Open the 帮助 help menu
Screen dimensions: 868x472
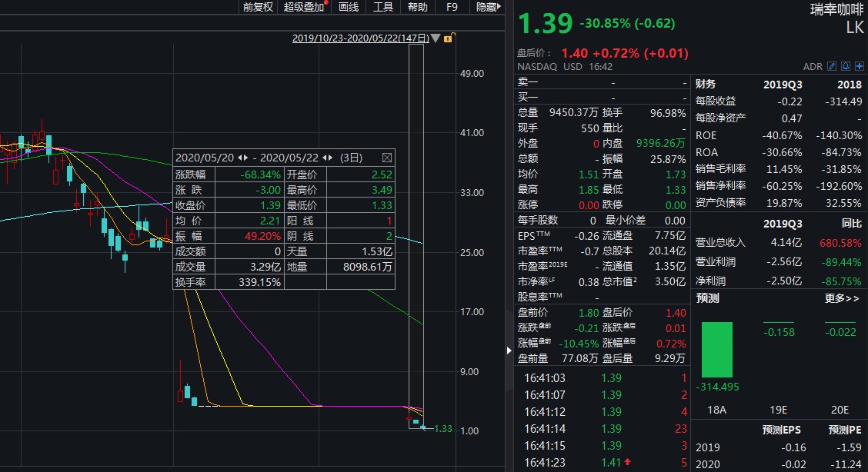point(417,7)
